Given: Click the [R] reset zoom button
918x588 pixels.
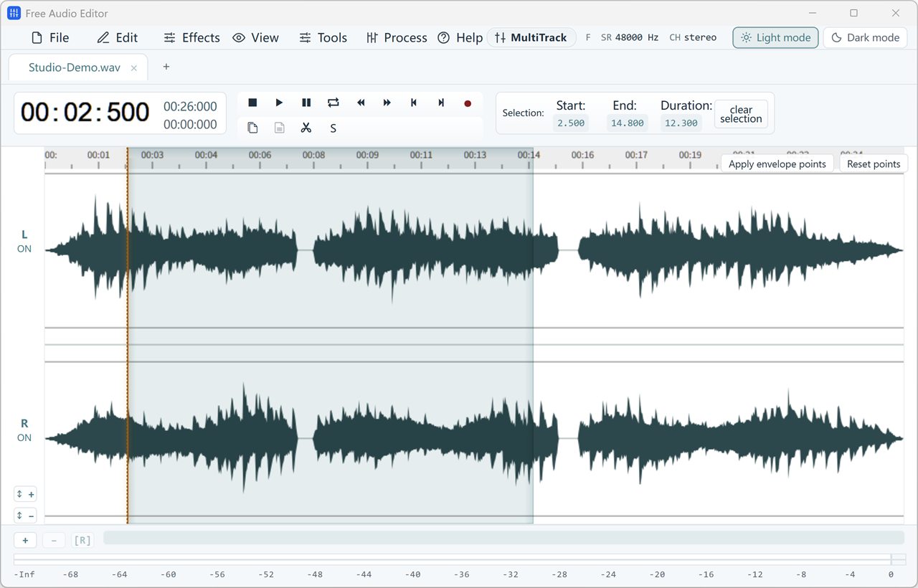Looking at the screenshot, I should pyautogui.click(x=82, y=541).
